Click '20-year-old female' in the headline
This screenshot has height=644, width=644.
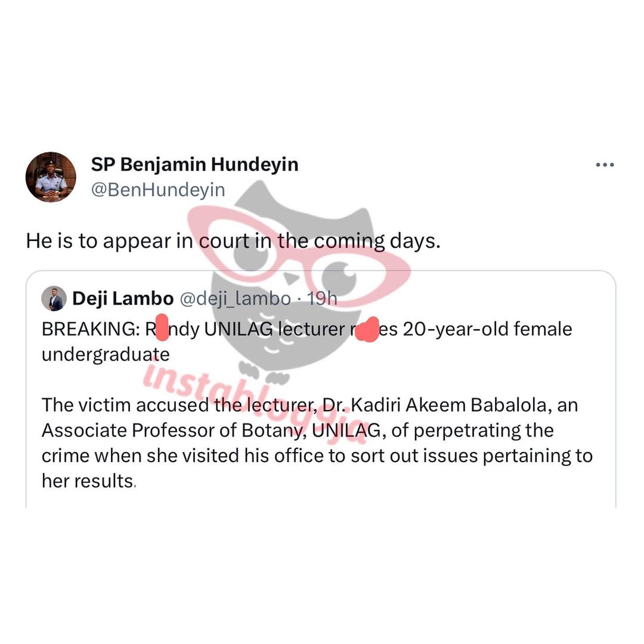pos(488,329)
